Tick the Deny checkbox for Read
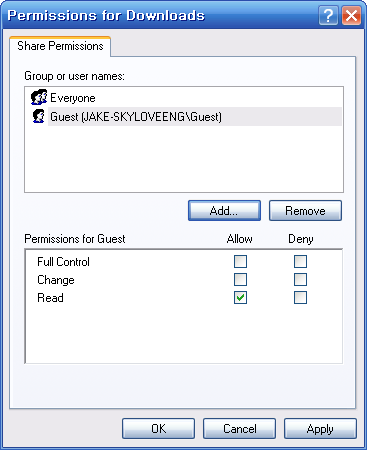The height and width of the screenshot is (450, 367). (x=300, y=298)
